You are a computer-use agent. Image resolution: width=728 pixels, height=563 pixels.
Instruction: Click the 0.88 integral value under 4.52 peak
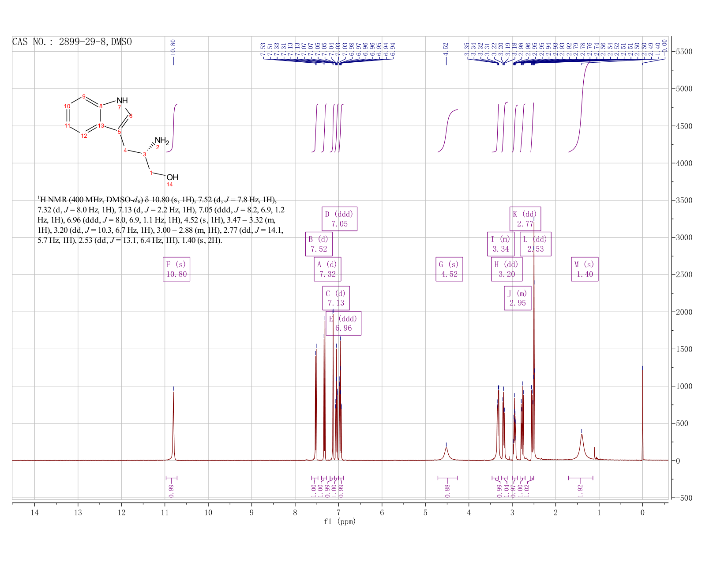point(447,491)
